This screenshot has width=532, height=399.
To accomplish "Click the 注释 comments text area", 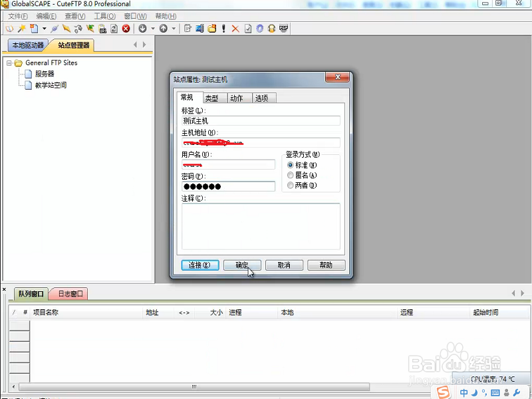I will 261,226.
